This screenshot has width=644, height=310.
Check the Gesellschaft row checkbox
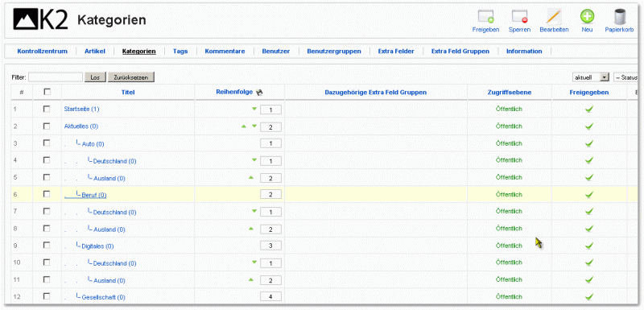[x=47, y=296]
